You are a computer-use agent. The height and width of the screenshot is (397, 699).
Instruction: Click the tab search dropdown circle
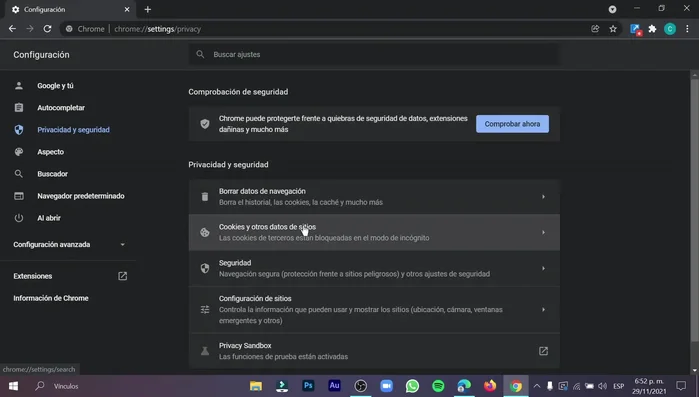coord(613,9)
